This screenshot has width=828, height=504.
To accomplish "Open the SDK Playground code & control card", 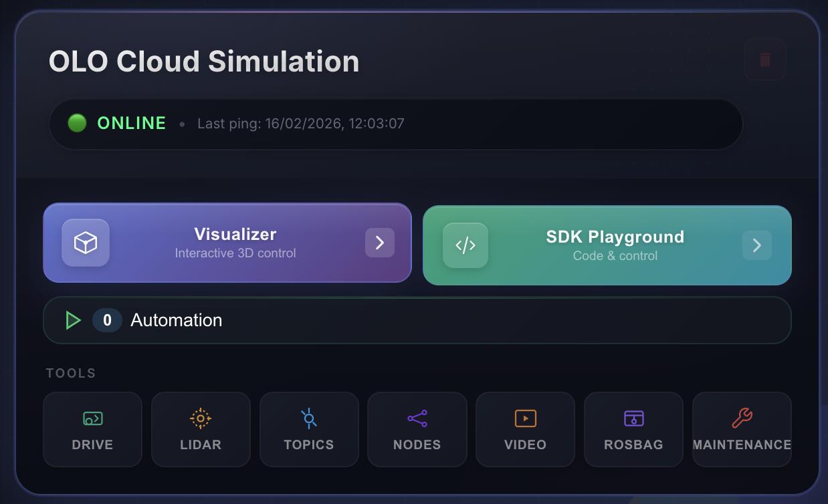I will 607,245.
